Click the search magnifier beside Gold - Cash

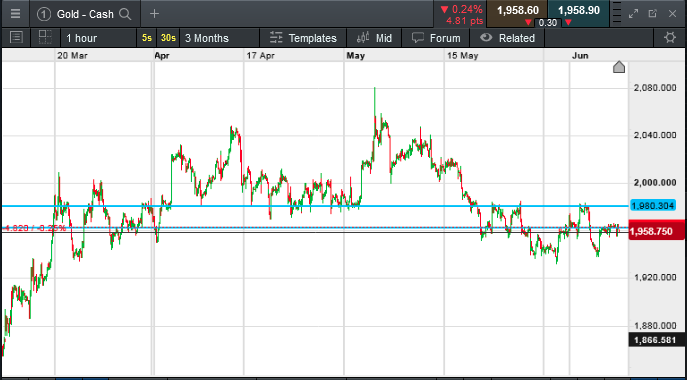pos(125,14)
